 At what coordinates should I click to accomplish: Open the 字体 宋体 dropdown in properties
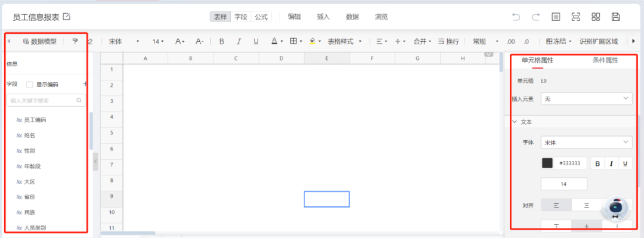pos(587,142)
